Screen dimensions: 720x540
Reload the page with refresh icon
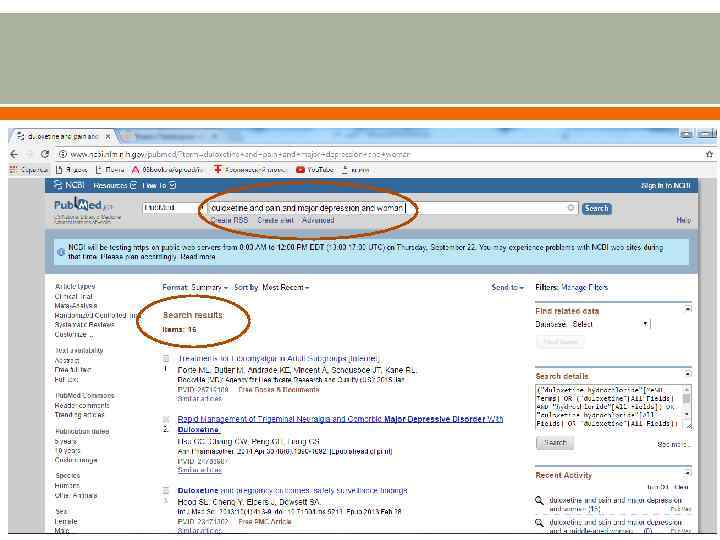[45, 154]
